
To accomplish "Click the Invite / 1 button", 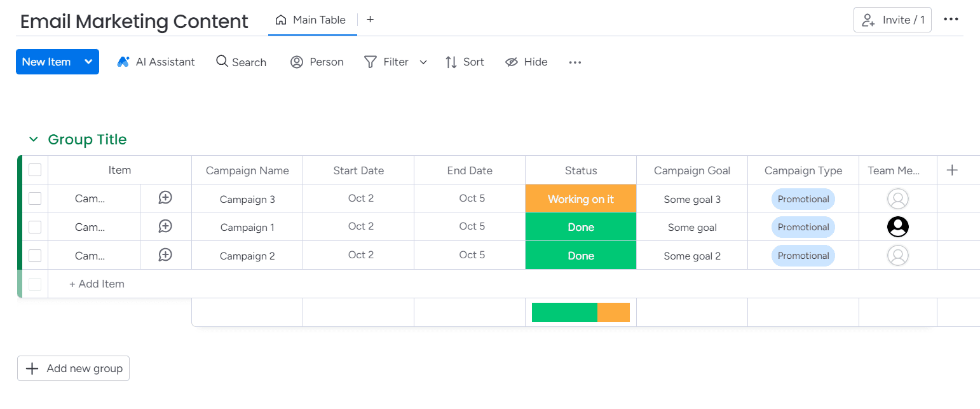I will pyautogui.click(x=892, y=20).
